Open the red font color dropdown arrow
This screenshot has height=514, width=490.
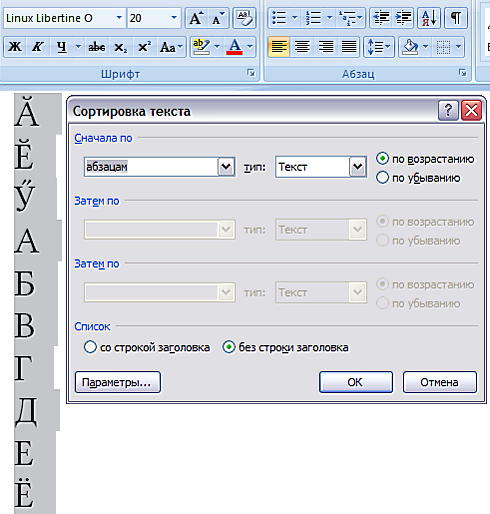(250, 47)
